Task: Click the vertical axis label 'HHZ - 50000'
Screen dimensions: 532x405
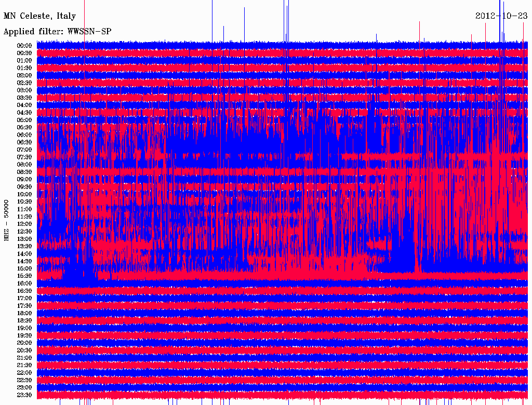Action: tap(6, 221)
